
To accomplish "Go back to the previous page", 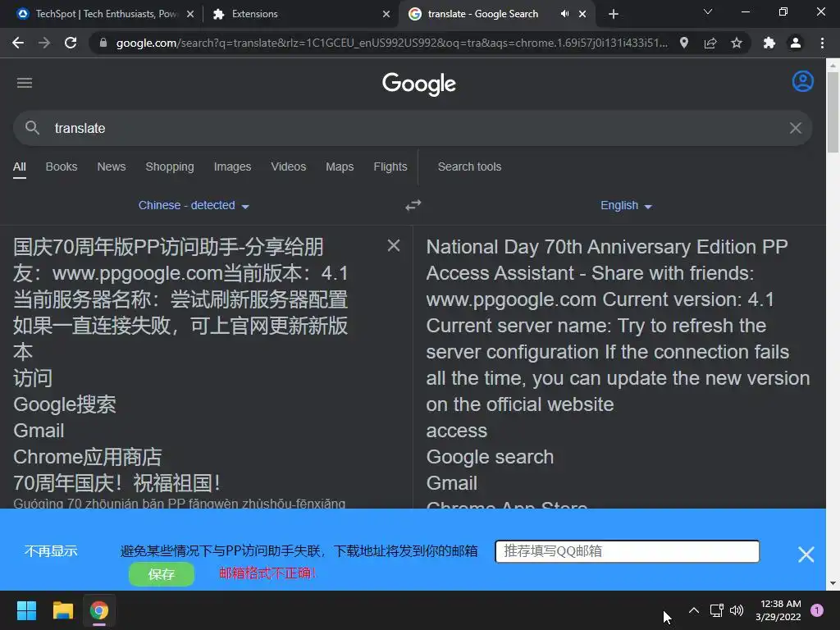I will 18,43.
